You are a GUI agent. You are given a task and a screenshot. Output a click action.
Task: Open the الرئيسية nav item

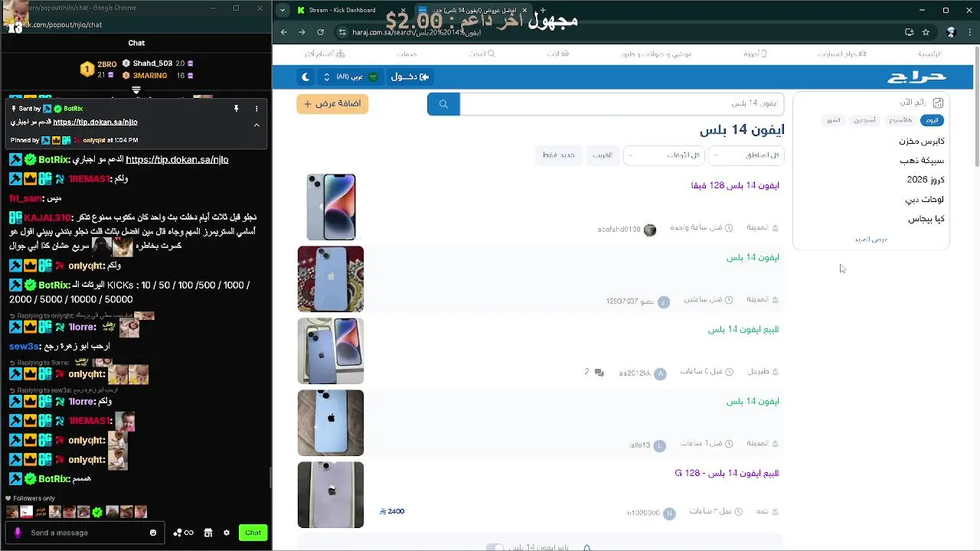pyautogui.click(x=930, y=54)
